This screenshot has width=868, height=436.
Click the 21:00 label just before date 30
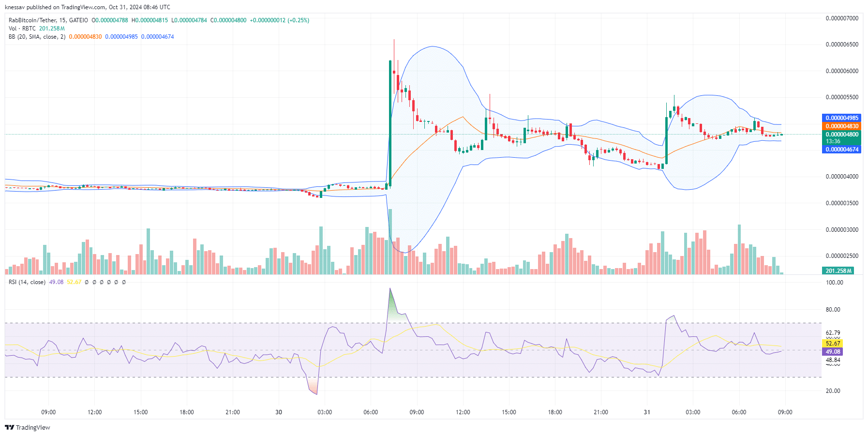point(233,412)
